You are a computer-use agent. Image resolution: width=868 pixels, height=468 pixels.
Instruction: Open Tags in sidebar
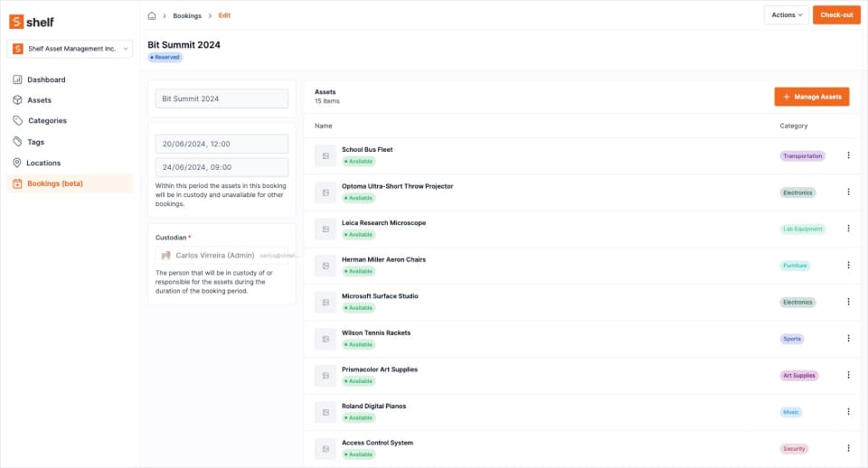[x=70, y=142]
